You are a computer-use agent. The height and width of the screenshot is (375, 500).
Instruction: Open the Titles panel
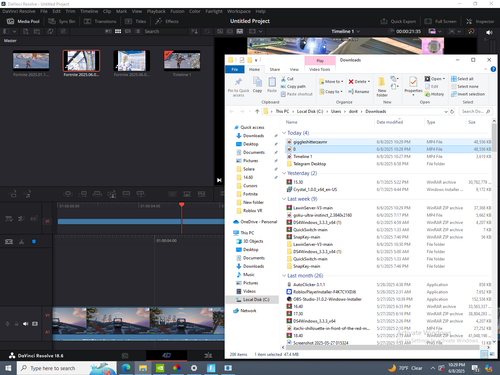(x=135, y=21)
